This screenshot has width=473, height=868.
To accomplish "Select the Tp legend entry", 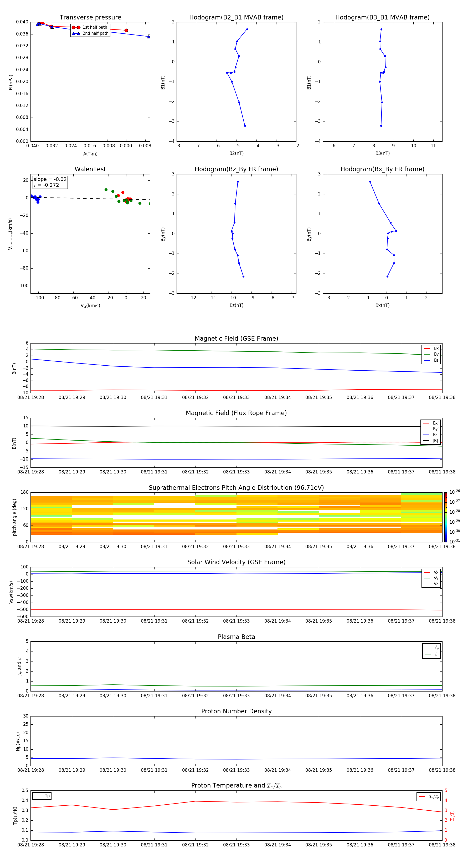I will (42, 796).
